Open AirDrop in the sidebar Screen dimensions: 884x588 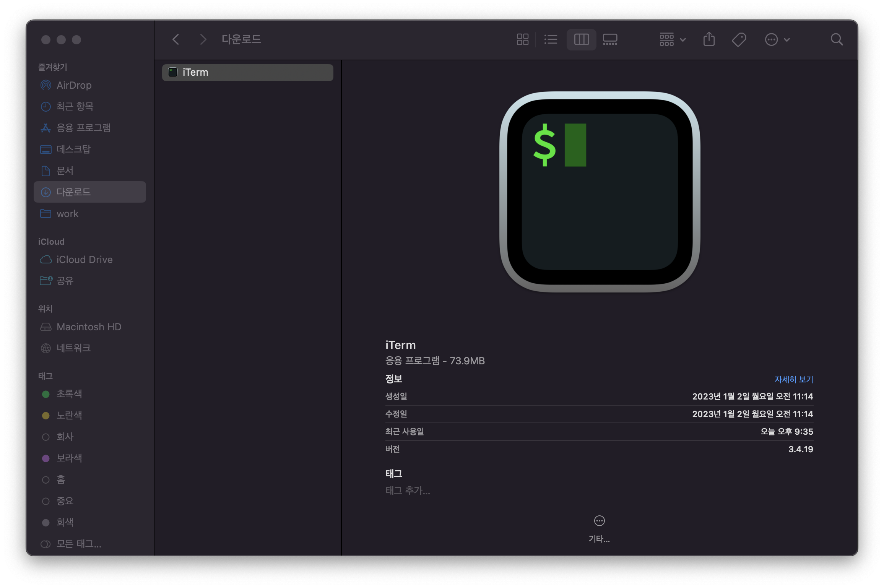click(90, 85)
